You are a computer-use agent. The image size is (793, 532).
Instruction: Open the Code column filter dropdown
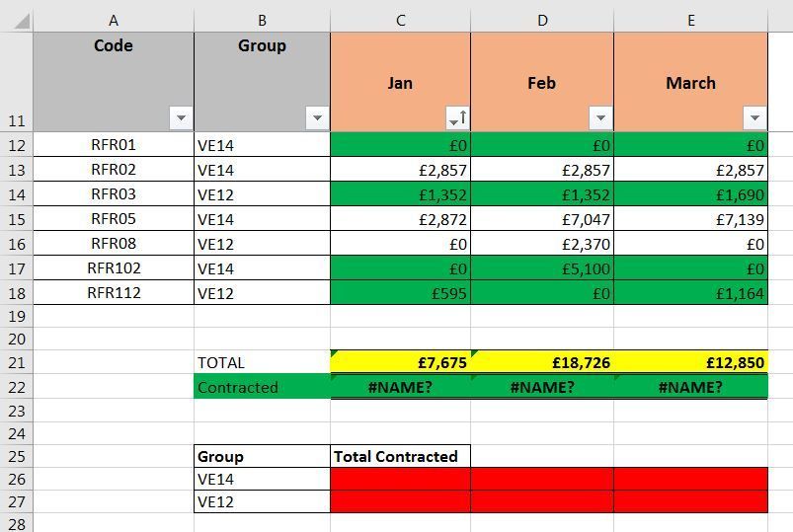coord(181,118)
